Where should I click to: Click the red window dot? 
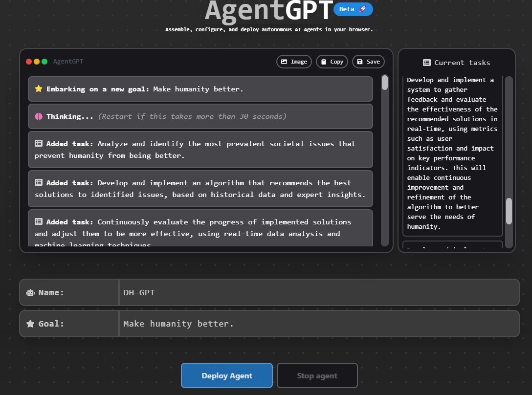coord(29,62)
